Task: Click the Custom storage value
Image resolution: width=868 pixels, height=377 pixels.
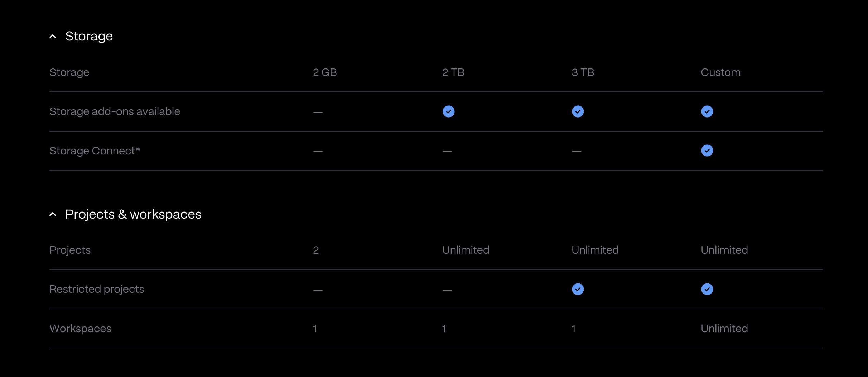Action: pos(720,72)
